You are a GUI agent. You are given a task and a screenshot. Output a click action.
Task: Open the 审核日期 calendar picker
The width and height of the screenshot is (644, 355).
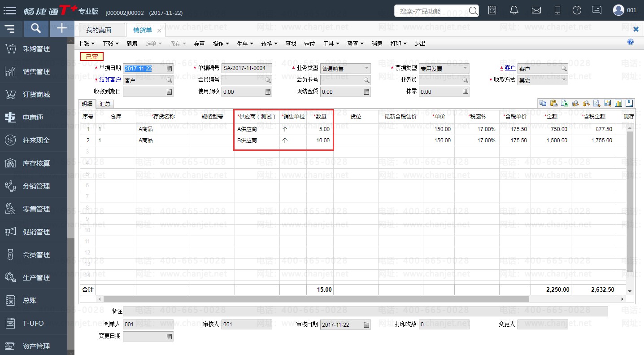(x=366, y=324)
